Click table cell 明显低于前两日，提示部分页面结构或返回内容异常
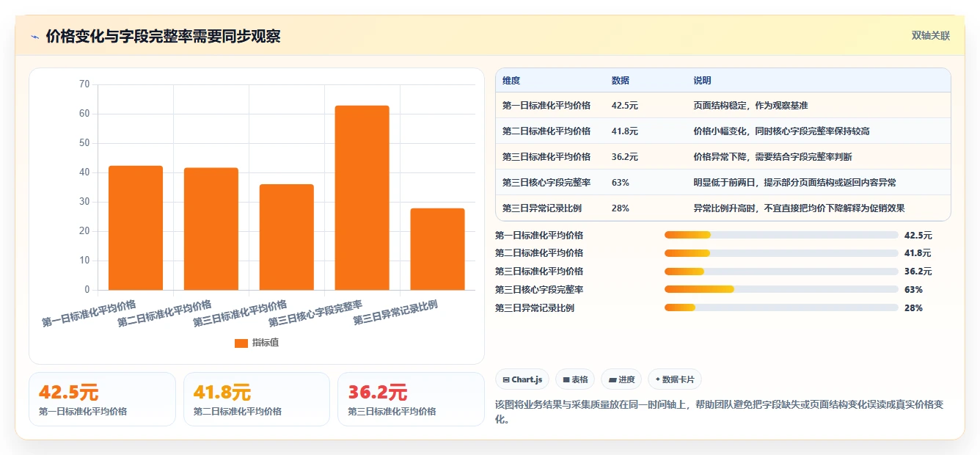The width and height of the screenshot is (980, 455). [794, 183]
